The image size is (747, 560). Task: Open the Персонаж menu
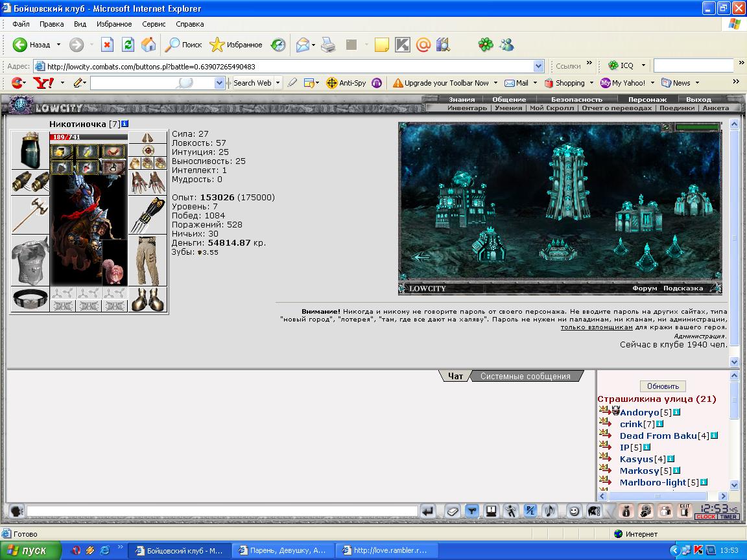pyautogui.click(x=647, y=99)
